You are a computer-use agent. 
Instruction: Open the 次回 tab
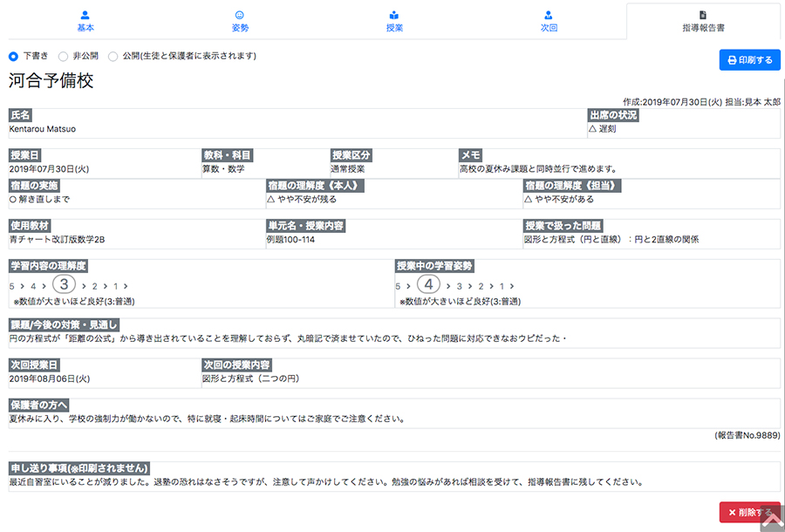click(x=549, y=22)
